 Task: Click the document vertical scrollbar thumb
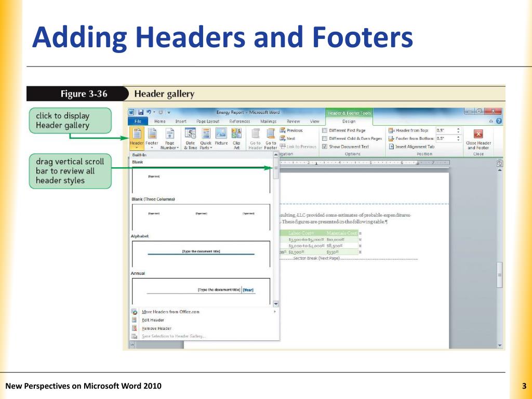499,275
